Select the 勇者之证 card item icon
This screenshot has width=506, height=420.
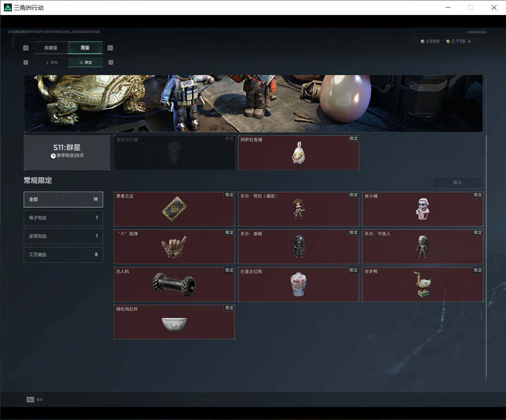(x=174, y=209)
